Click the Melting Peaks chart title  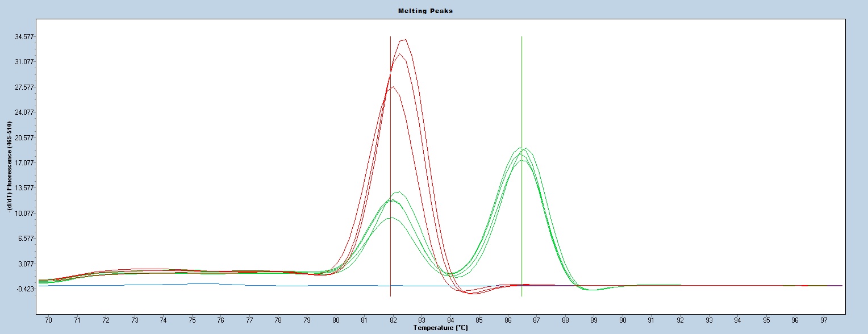[x=433, y=11]
